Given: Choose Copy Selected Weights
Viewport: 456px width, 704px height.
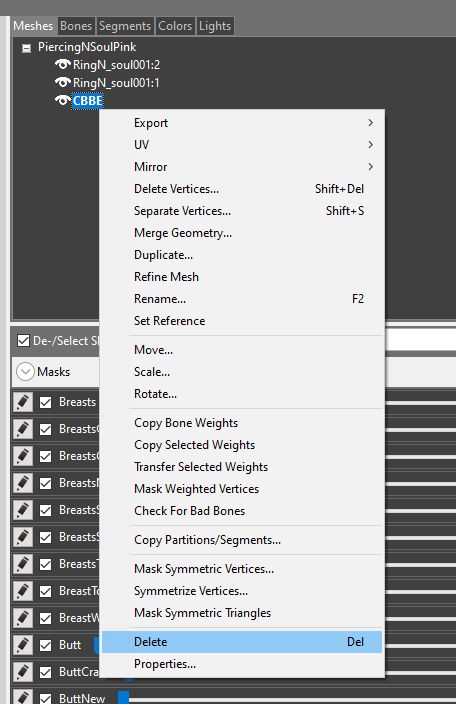Looking at the screenshot, I should tap(242, 445).
